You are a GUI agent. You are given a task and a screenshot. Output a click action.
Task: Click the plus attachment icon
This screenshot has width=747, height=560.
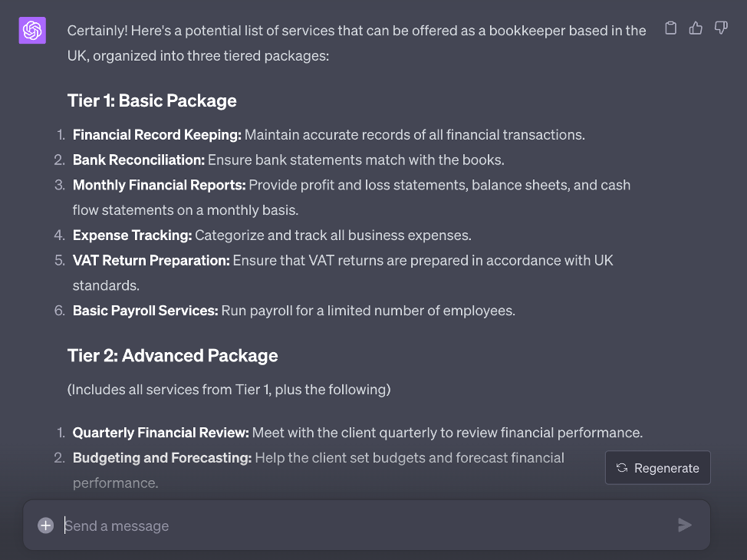(46, 525)
